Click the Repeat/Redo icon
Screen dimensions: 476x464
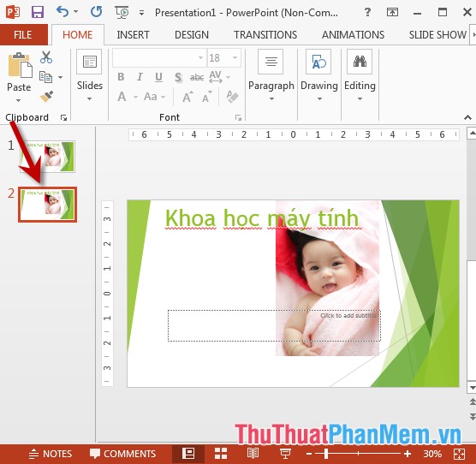[x=97, y=12]
